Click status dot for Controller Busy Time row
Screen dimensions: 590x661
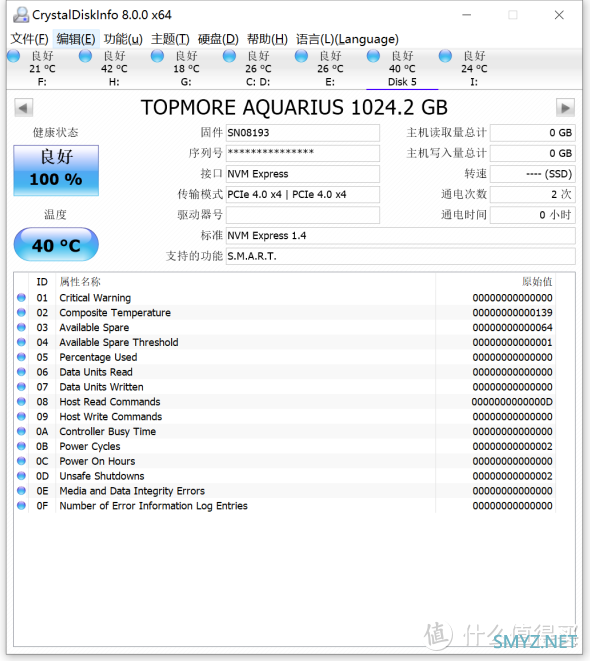coord(21,431)
